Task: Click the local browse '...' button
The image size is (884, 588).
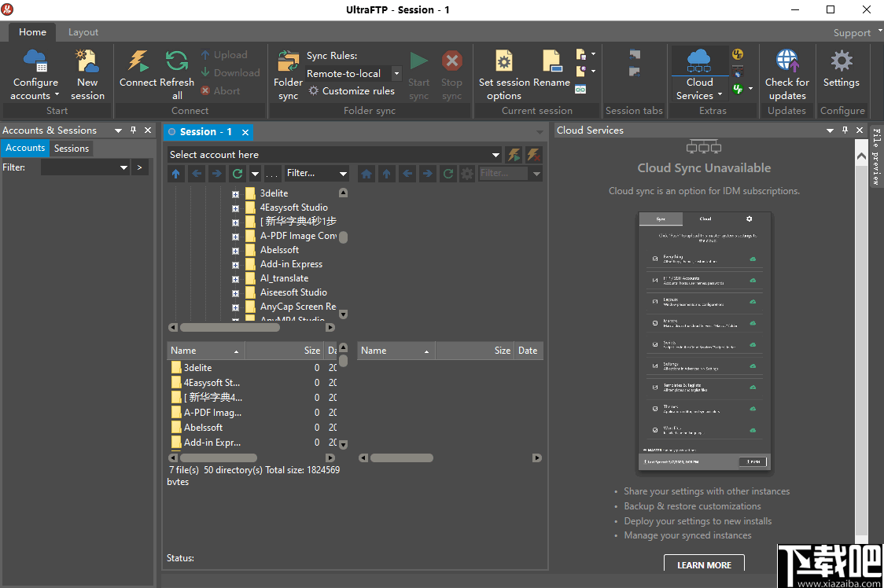Action: point(272,174)
